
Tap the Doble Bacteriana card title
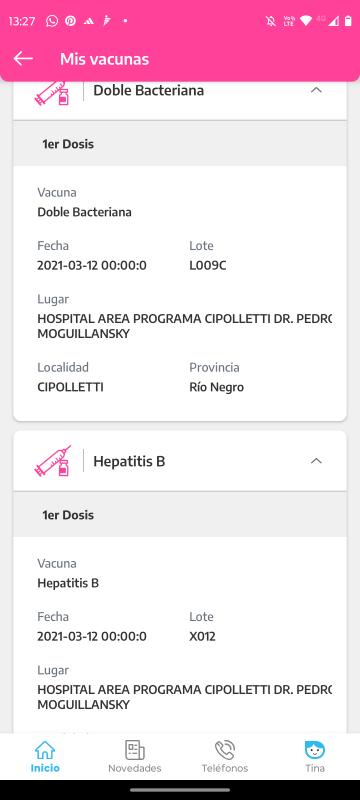click(x=148, y=90)
